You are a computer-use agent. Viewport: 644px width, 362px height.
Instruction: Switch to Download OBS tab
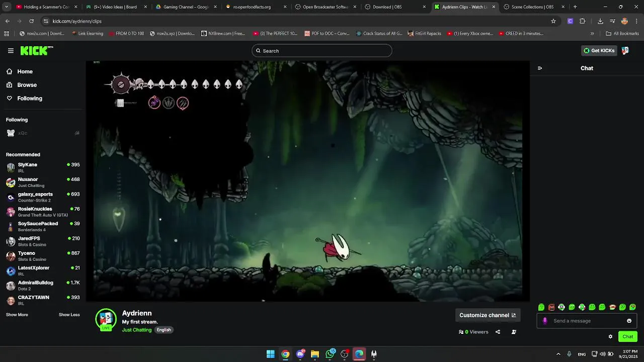pyautogui.click(x=394, y=7)
